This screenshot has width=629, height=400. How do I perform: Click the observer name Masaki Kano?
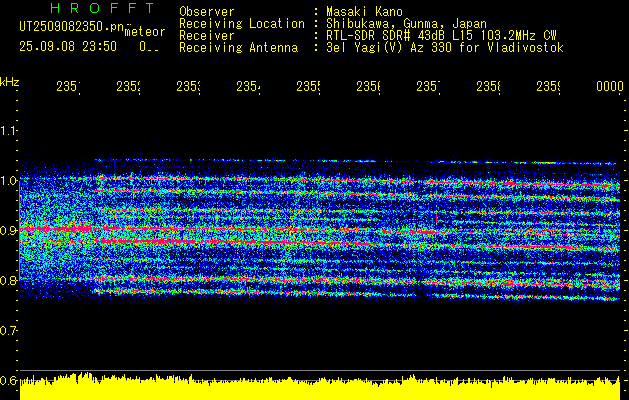(x=364, y=12)
